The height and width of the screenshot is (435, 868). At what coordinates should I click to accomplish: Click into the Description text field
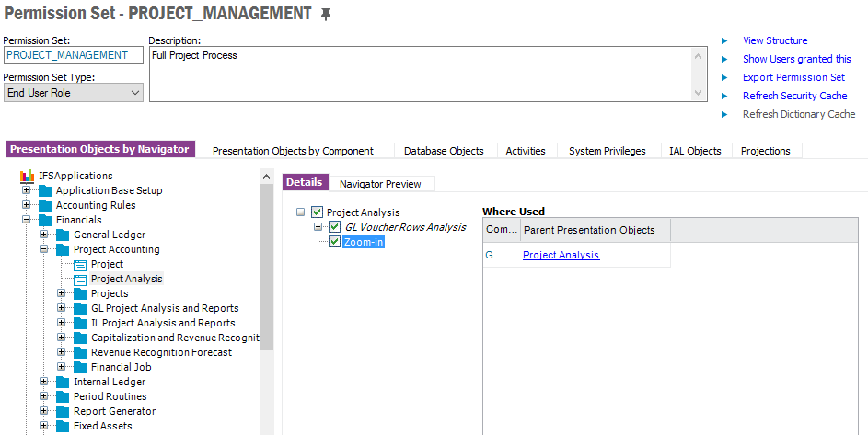pos(422,74)
